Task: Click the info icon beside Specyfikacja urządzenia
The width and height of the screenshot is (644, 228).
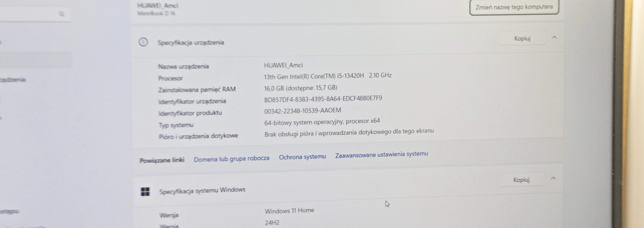Action: (x=143, y=42)
